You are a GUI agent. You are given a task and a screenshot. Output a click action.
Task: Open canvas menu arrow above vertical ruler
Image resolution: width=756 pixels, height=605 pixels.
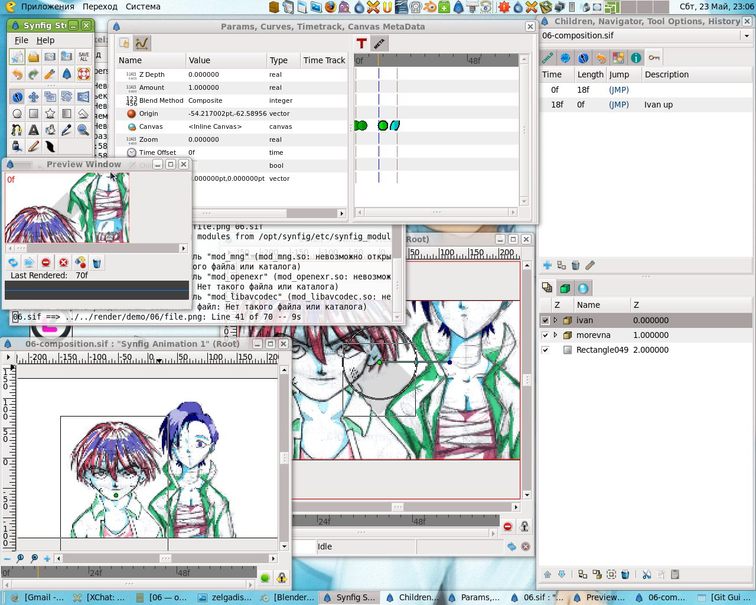(x=8, y=357)
